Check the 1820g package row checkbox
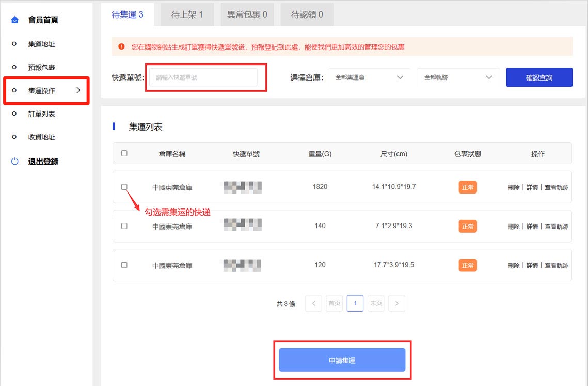The width and height of the screenshot is (588, 386). [124, 187]
